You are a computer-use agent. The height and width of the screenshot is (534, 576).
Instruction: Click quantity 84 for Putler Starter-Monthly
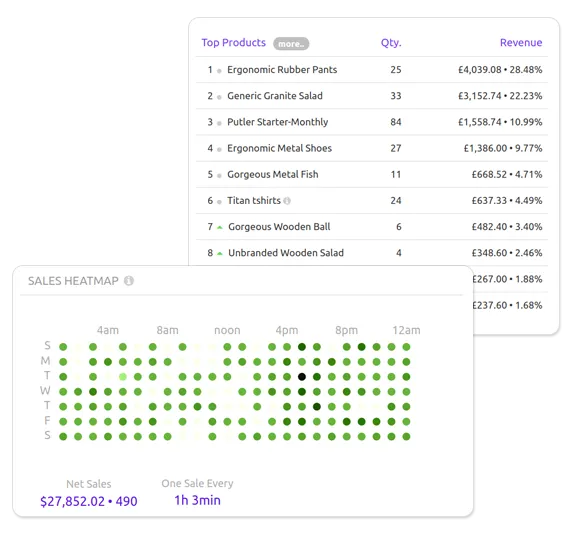point(396,122)
